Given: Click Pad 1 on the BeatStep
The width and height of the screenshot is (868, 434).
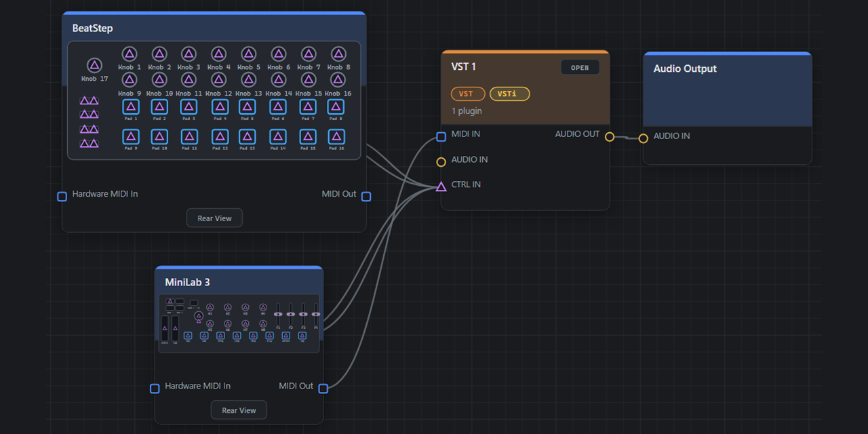Looking at the screenshot, I should click(131, 107).
